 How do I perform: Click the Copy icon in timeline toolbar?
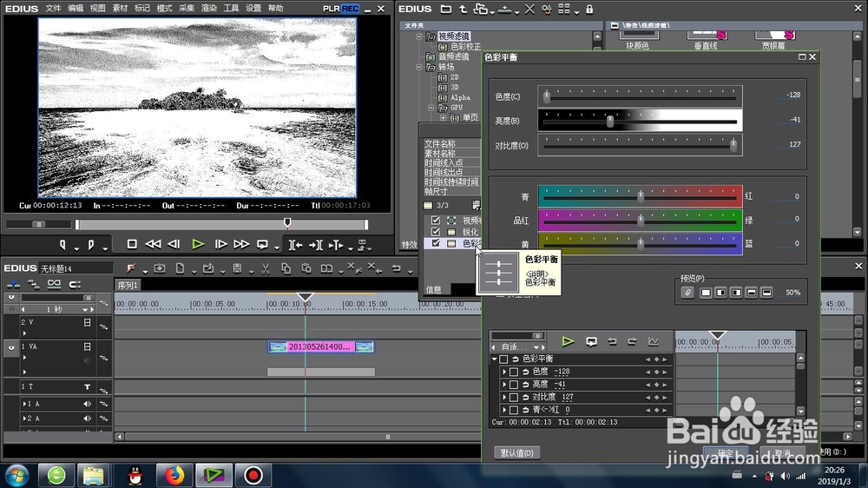[x=286, y=268]
